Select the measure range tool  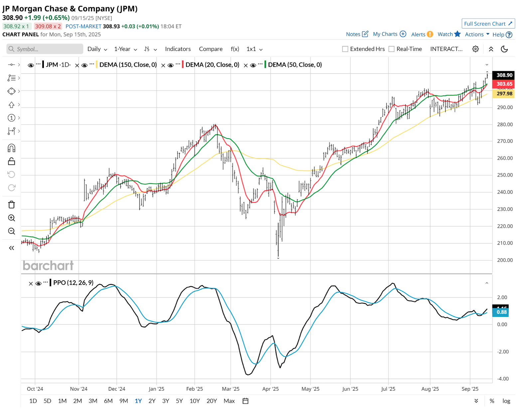click(x=11, y=131)
